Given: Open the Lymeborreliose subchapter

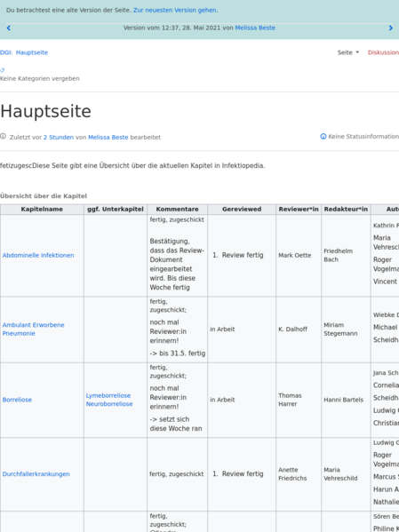Looking at the screenshot, I should tap(108, 395).
